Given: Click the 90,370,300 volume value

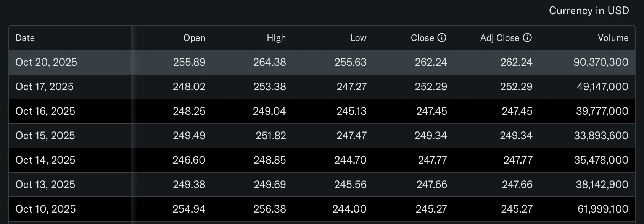Looking at the screenshot, I should (x=601, y=62).
